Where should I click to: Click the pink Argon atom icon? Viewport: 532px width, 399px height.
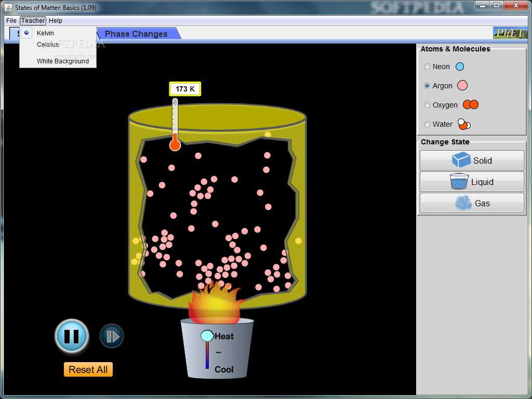coord(462,86)
